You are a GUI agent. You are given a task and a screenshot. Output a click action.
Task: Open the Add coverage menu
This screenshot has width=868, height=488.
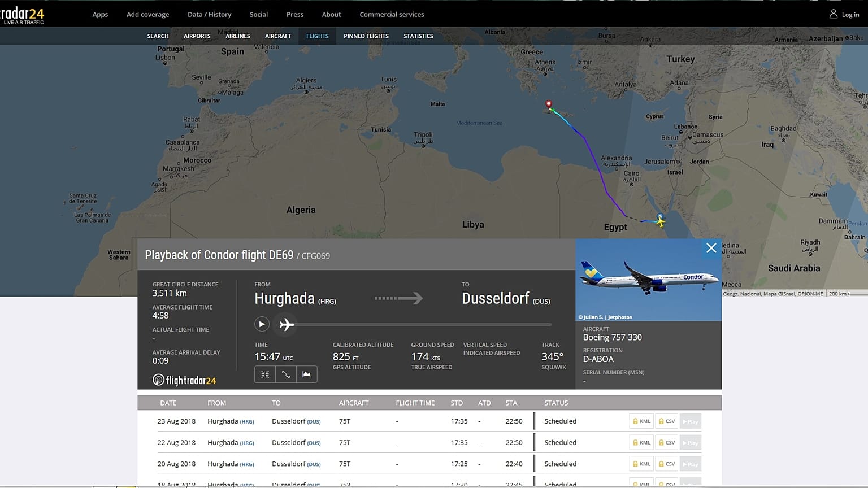click(147, 15)
